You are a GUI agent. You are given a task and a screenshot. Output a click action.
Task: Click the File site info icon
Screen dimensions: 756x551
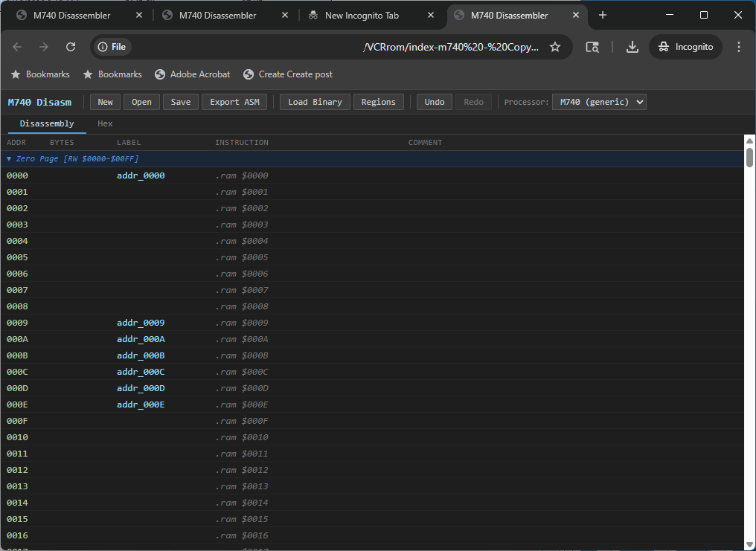[x=112, y=47]
